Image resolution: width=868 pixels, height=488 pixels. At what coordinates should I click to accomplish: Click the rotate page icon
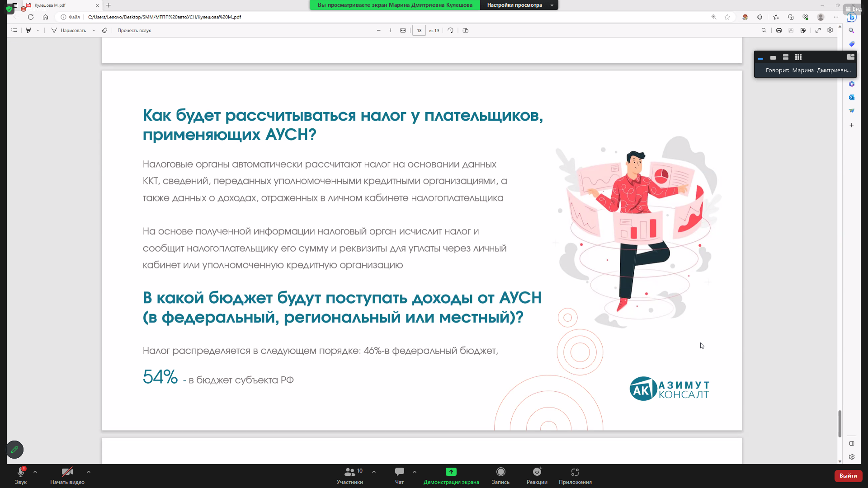point(450,30)
